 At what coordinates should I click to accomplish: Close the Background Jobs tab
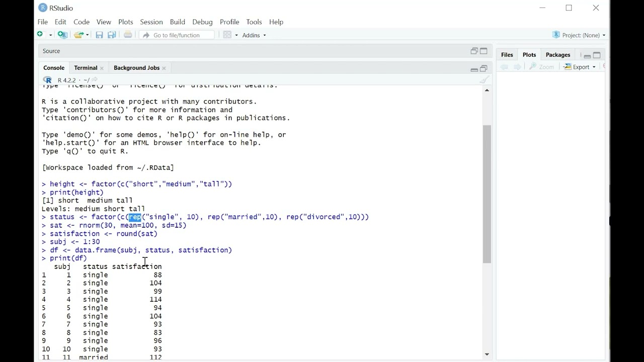point(164,68)
